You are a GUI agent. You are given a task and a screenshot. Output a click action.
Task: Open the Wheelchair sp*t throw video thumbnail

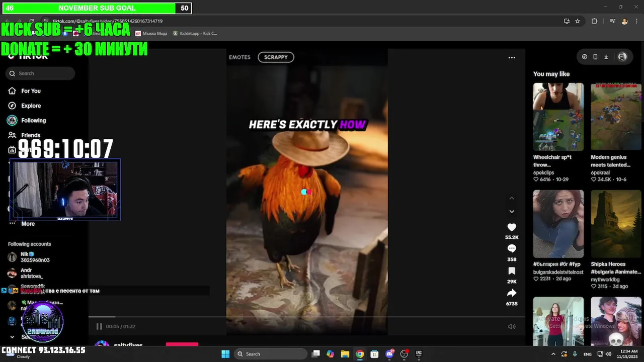(558, 117)
